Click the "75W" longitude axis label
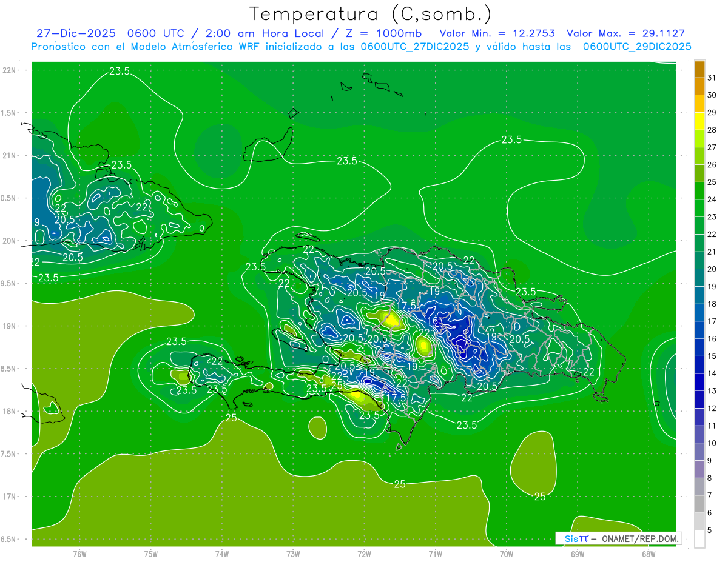The width and height of the screenshot is (728, 562). tap(151, 554)
